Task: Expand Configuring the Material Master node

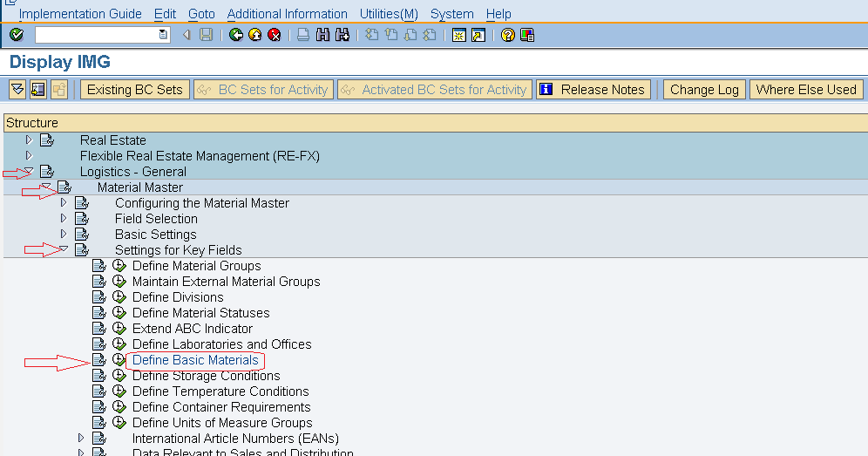Action: click(64, 203)
